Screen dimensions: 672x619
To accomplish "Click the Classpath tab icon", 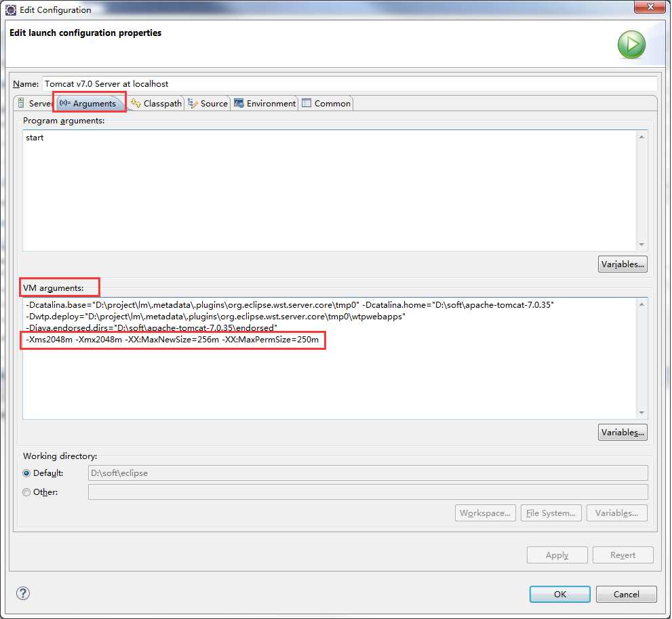I will 136,103.
